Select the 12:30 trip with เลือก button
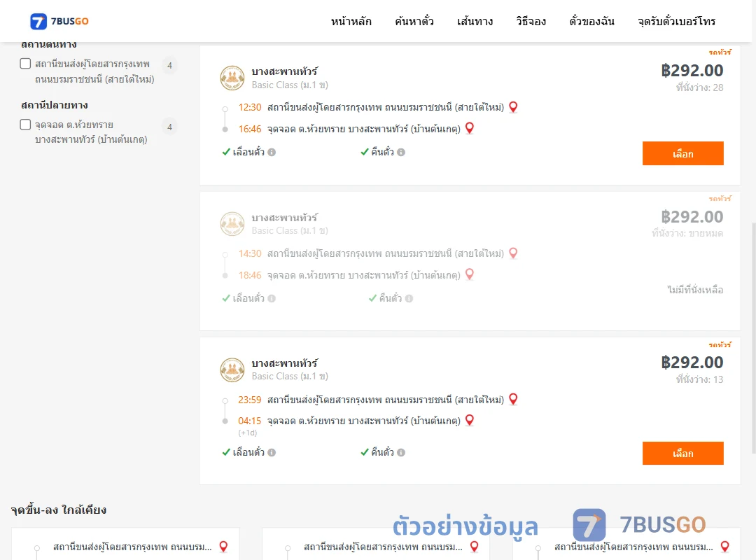This screenshot has width=756, height=560. [x=682, y=153]
